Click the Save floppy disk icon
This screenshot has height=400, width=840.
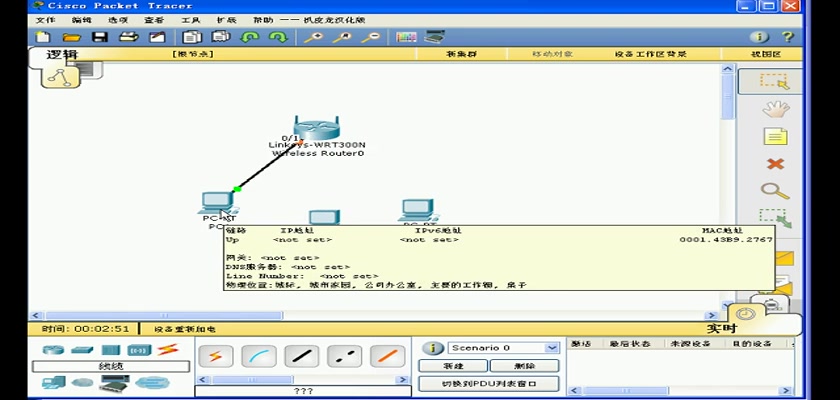point(99,37)
